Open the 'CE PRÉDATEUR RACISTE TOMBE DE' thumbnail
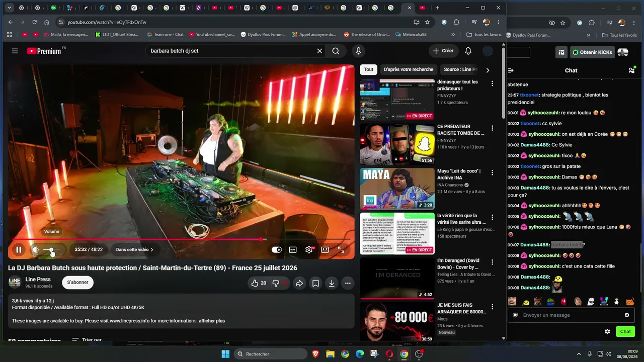The width and height of the screenshot is (644, 362). tap(397, 143)
